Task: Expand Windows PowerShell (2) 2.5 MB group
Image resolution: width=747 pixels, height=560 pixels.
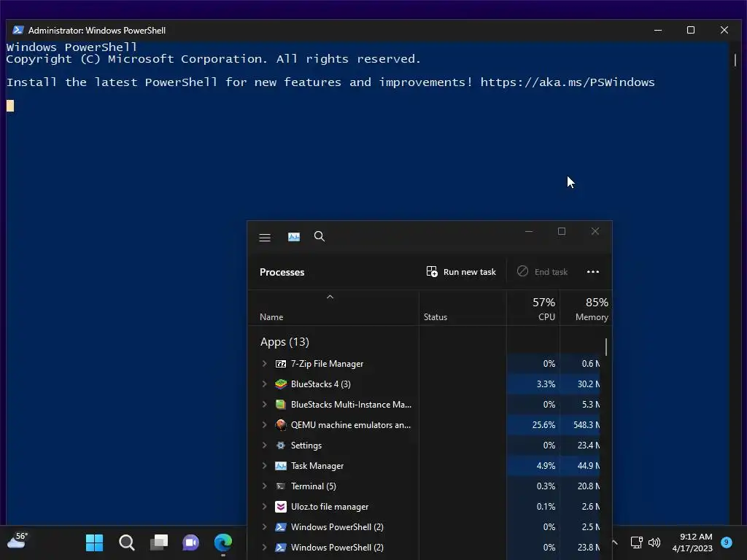Action: click(x=264, y=527)
